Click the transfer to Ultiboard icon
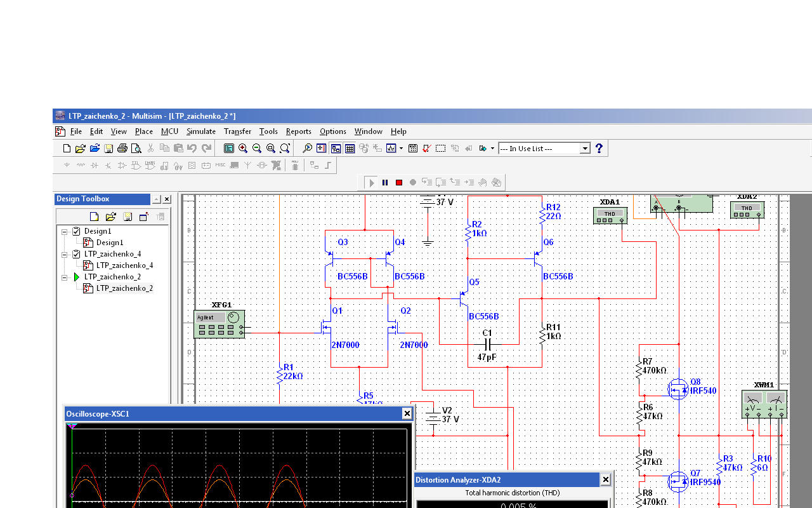This screenshot has height=508, width=812. [483, 149]
